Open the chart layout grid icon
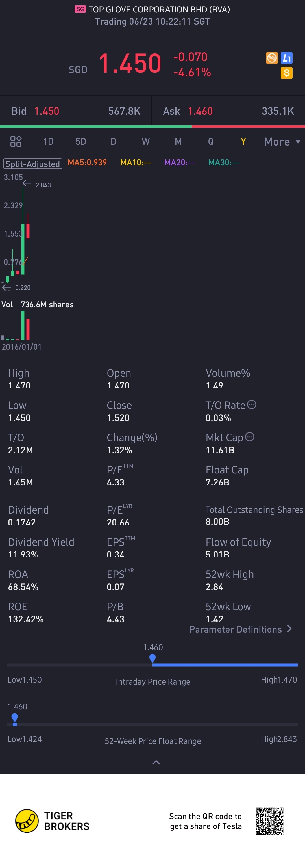Screen dimensions: 305x868 16,142
